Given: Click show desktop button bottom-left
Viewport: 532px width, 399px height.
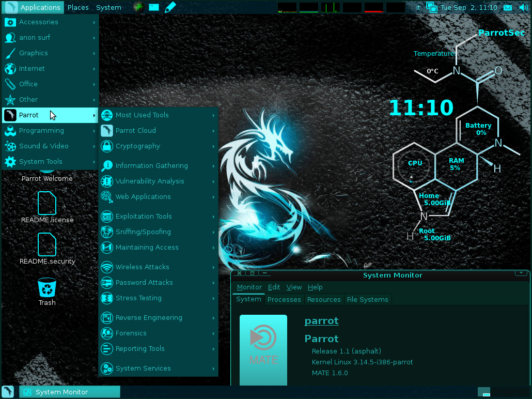Looking at the screenshot, I should (x=8, y=392).
